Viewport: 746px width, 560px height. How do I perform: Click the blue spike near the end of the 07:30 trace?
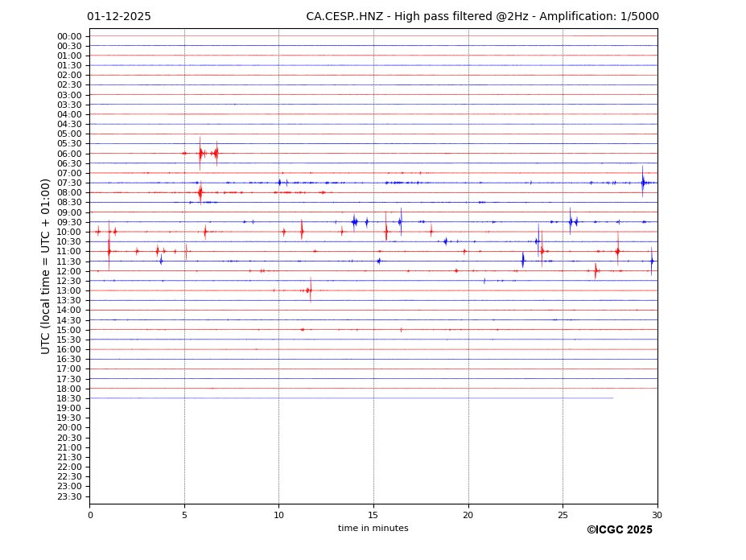[642, 183]
